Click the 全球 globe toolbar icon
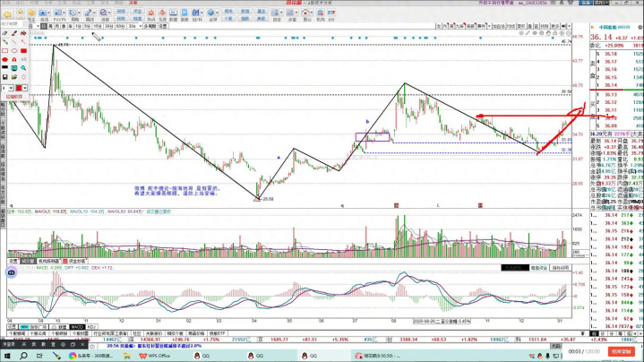The height and width of the screenshot is (362, 644). coord(210,14)
